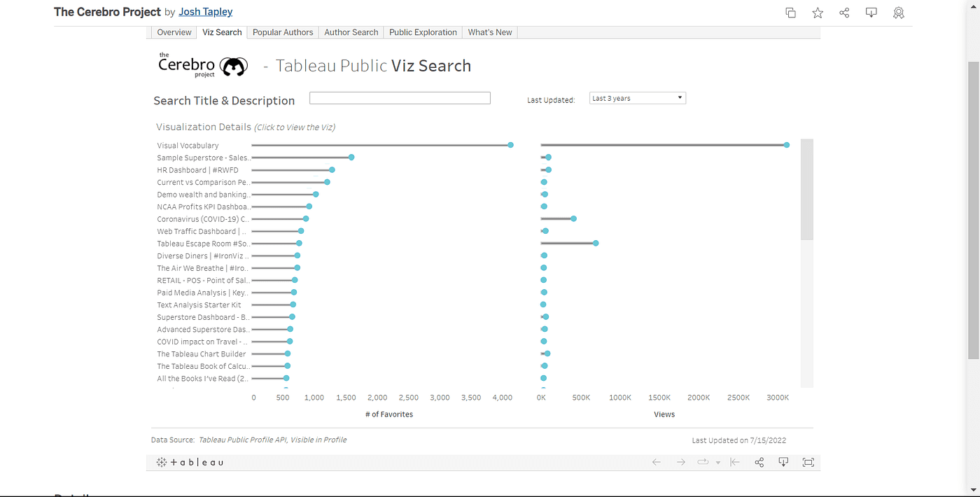Select the RETAIL - POS - Point of Sal.. row
980x497 pixels.
pyautogui.click(x=203, y=280)
